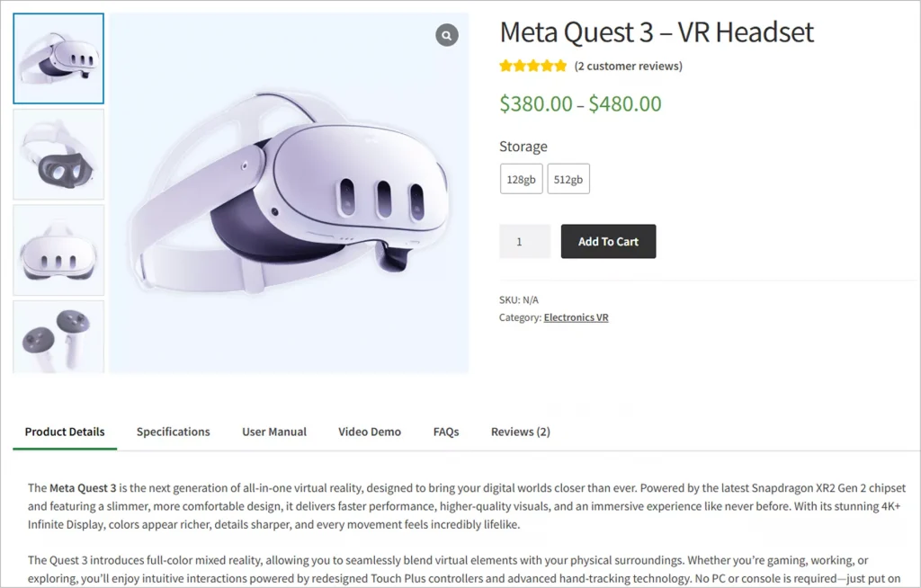Click the magnifier zoom icon on product image

pyautogui.click(x=447, y=35)
